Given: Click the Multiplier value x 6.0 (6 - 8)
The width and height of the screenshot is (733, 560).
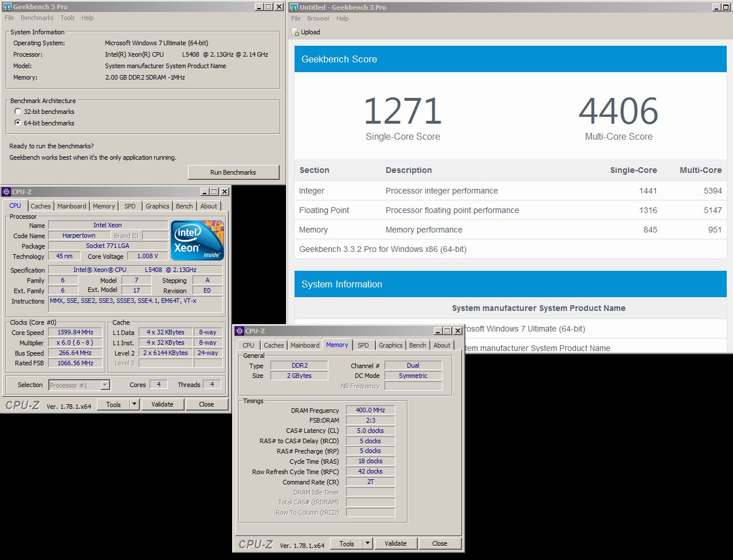Looking at the screenshot, I should click(76, 342).
